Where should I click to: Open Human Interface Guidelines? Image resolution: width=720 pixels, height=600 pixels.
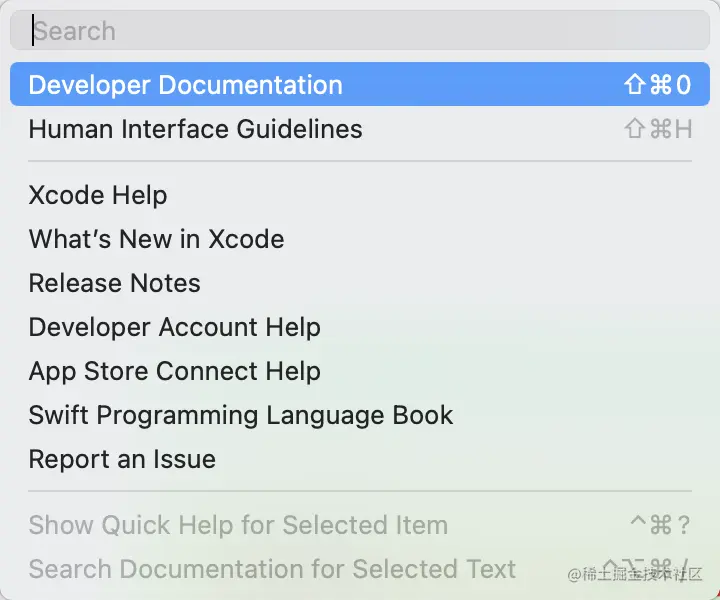[x=360, y=129]
